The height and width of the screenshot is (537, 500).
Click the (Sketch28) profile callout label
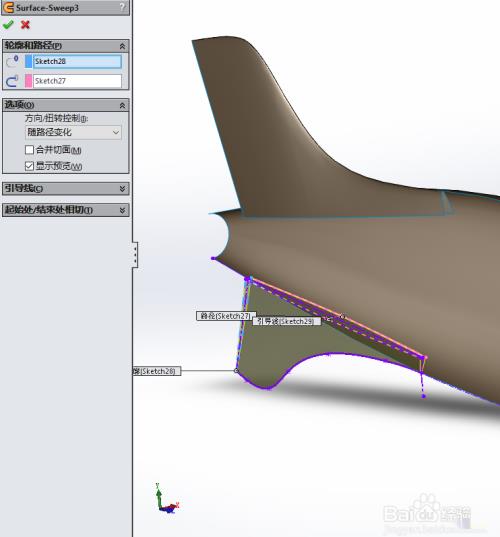point(157,371)
